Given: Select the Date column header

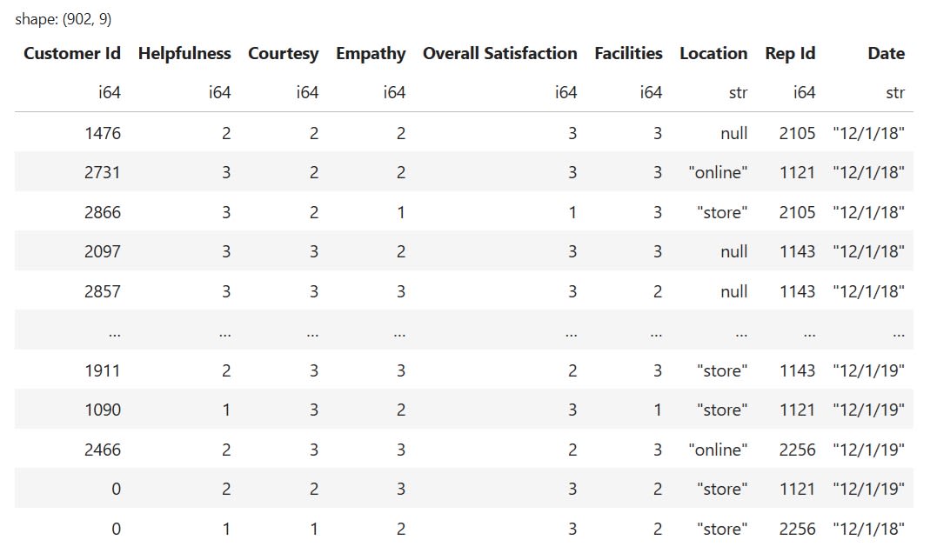Looking at the screenshot, I should click(x=886, y=53).
